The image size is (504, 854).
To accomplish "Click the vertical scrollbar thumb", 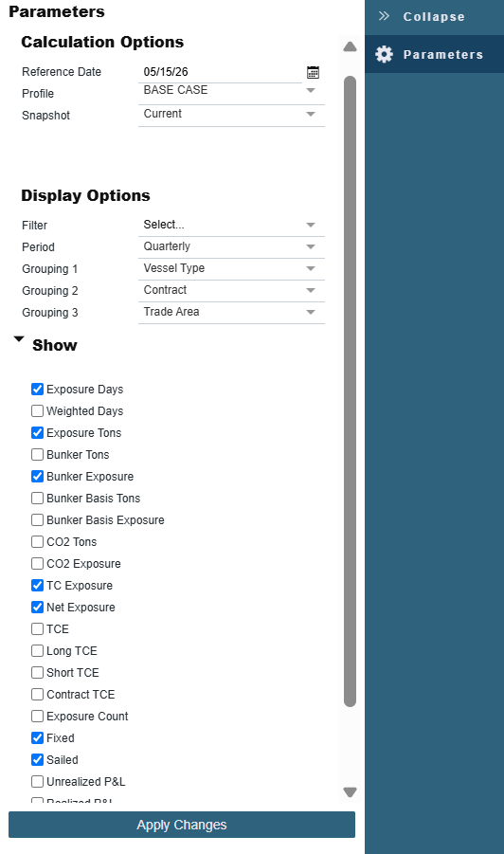I will pos(350,391).
